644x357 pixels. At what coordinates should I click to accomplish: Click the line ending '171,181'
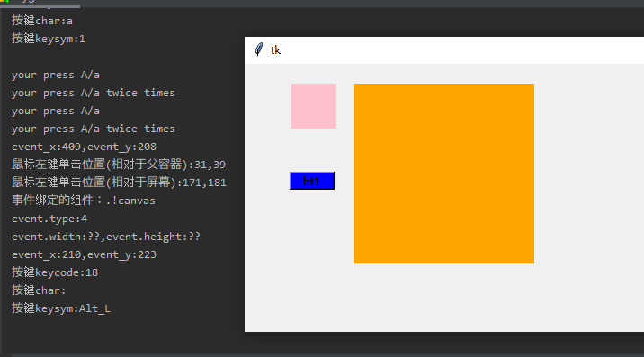click(119, 183)
